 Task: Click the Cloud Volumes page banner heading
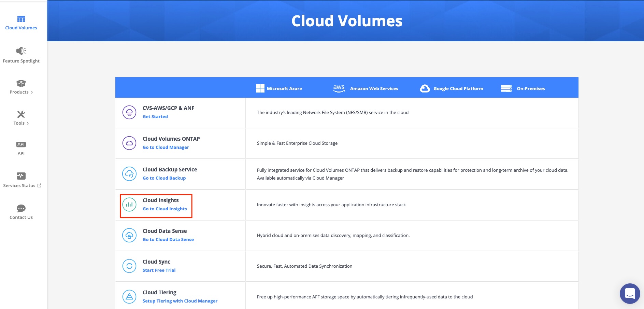347,21
